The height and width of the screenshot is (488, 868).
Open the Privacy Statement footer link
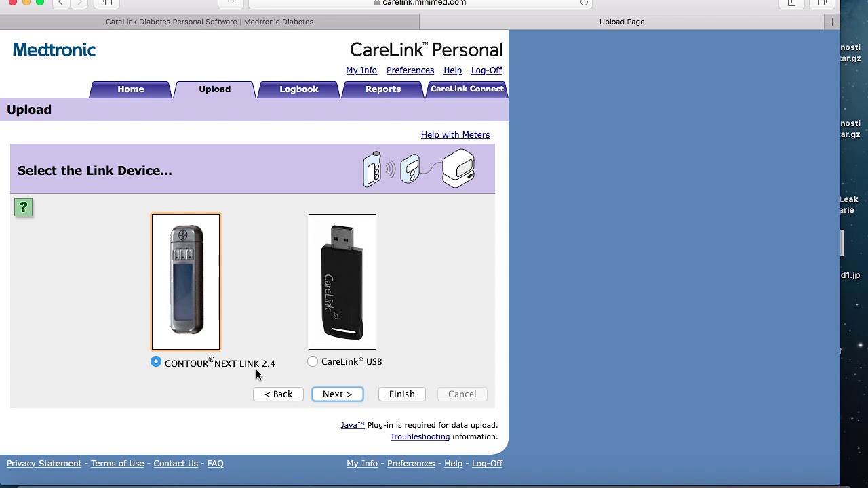click(44, 464)
